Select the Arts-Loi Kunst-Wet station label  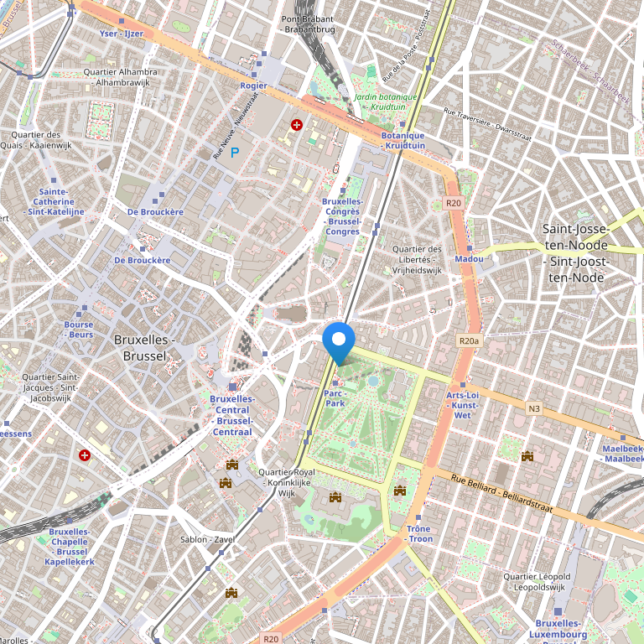tap(463, 405)
